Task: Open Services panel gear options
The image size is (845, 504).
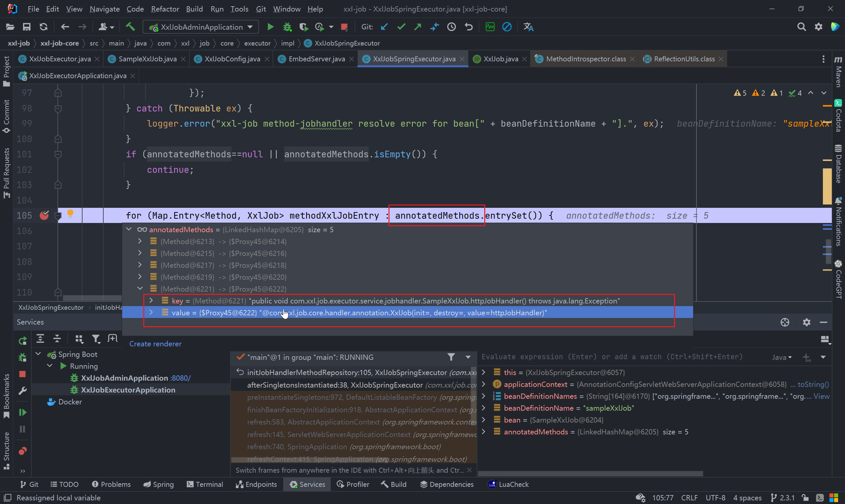Action: tap(806, 322)
